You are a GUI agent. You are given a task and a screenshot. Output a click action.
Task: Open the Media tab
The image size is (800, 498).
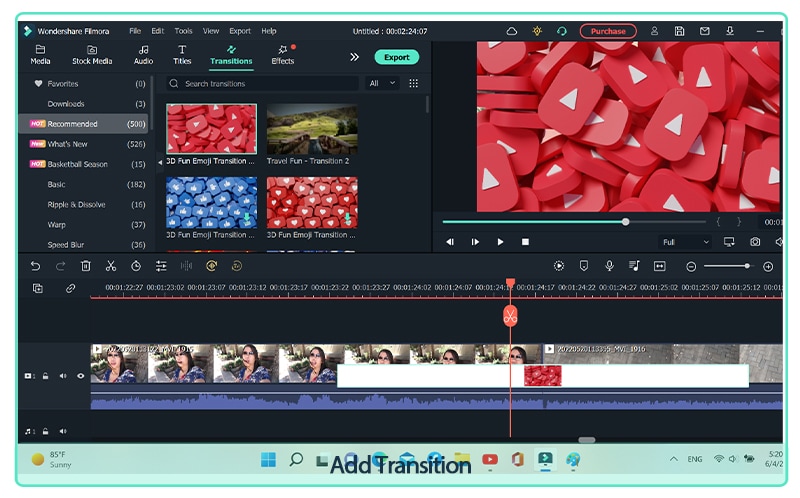[40, 55]
